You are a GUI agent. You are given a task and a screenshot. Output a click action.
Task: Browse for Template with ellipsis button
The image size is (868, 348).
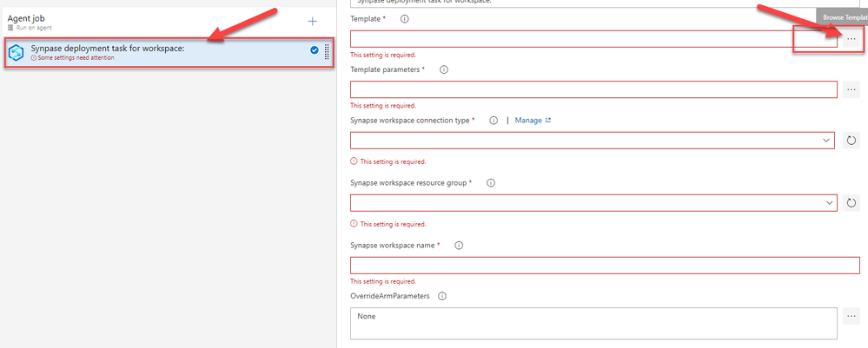point(851,39)
